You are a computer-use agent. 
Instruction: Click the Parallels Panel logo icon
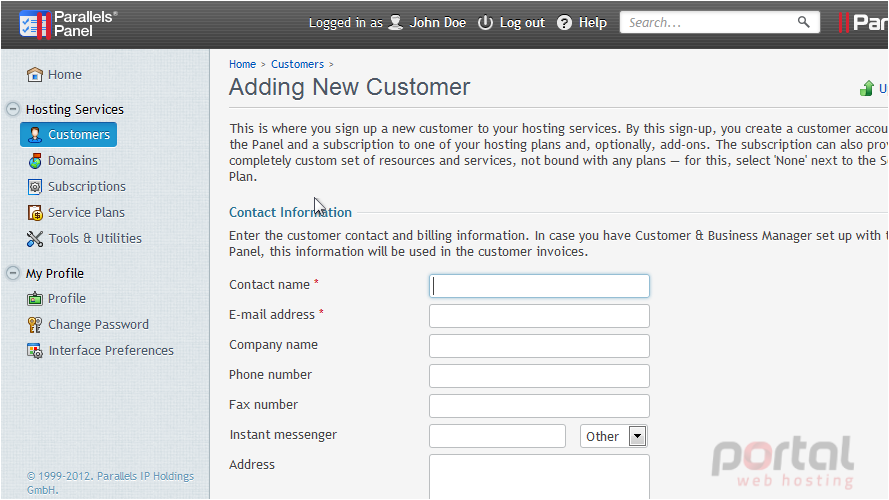pyautogui.click(x=34, y=24)
